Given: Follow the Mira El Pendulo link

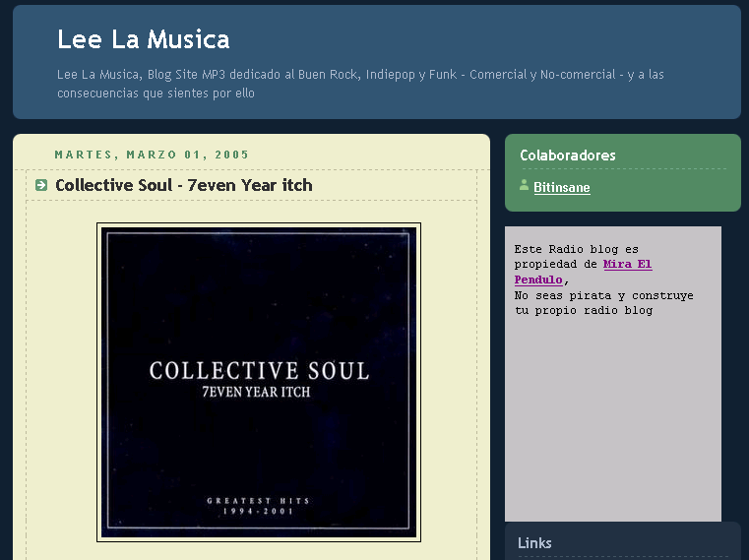Looking at the screenshot, I should coord(627,265).
